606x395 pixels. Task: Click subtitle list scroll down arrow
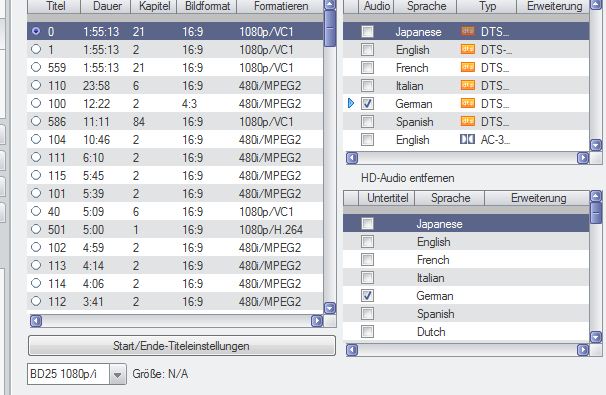point(596,337)
